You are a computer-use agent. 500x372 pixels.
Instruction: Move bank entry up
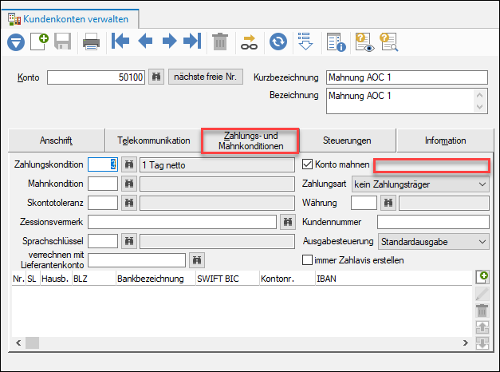coord(482,327)
